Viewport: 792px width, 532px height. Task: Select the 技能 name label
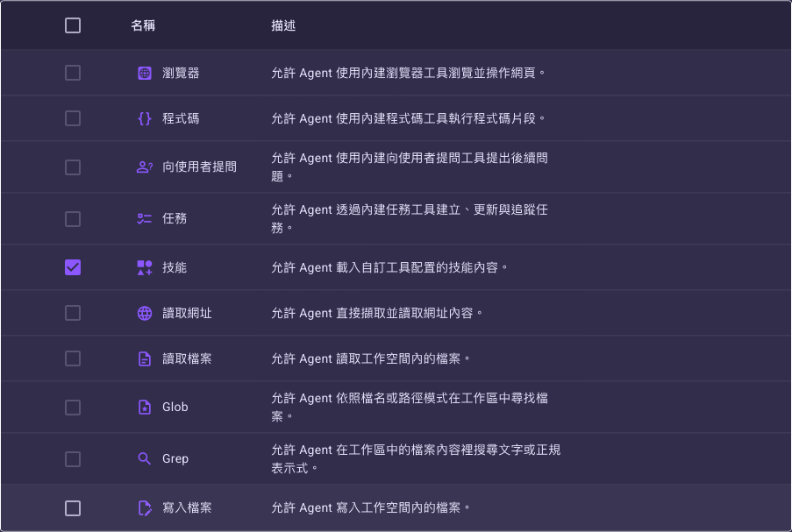(x=175, y=267)
